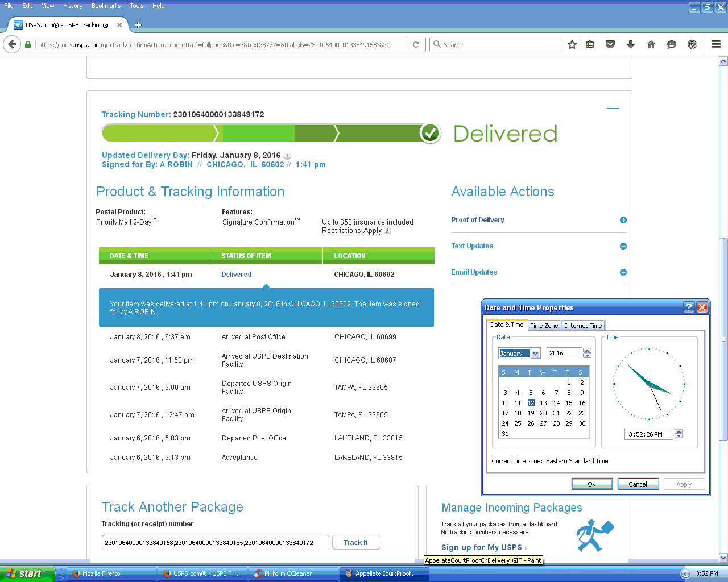The height and width of the screenshot is (582, 728).
Task: Click the tracking number input field
Action: (x=216, y=543)
